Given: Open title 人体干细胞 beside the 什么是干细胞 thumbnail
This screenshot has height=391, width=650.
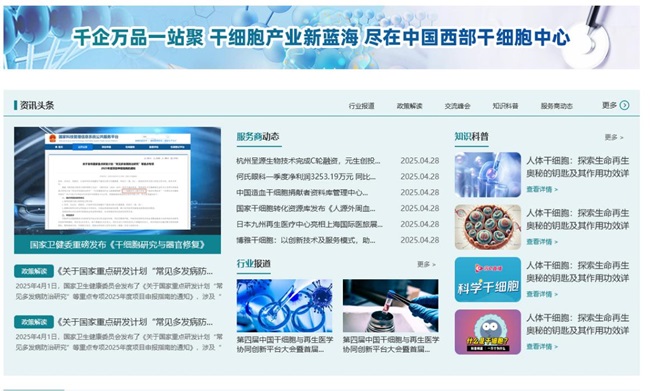Looking at the screenshot, I should (x=578, y=324).
